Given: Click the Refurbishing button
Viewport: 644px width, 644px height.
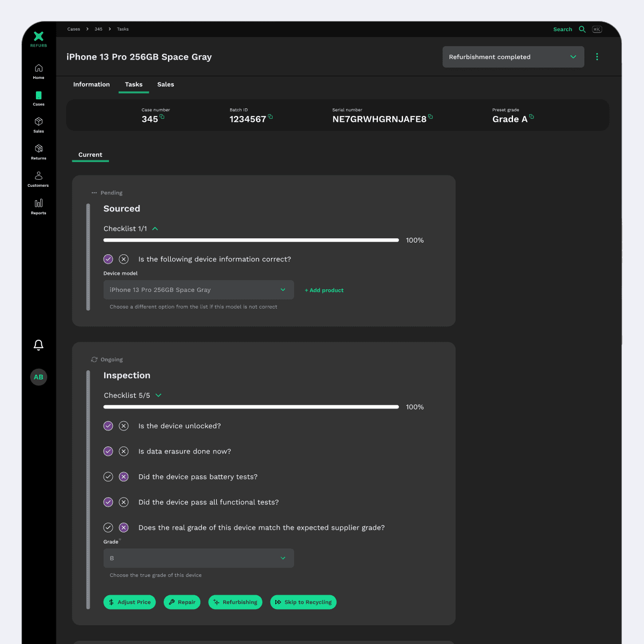Looking at the screenshot, I should (236, 602).
